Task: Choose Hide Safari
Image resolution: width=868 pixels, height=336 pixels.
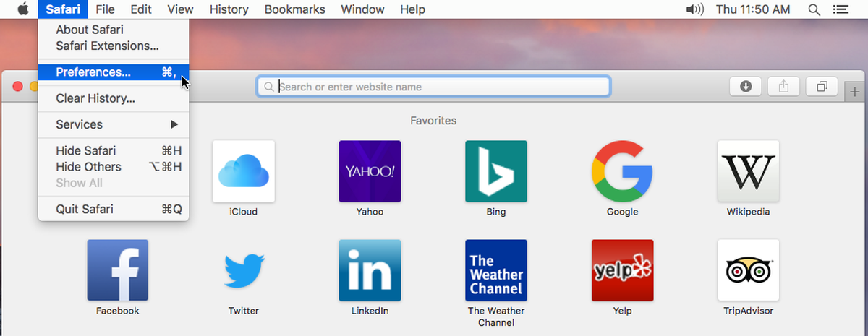Action: 114,150
